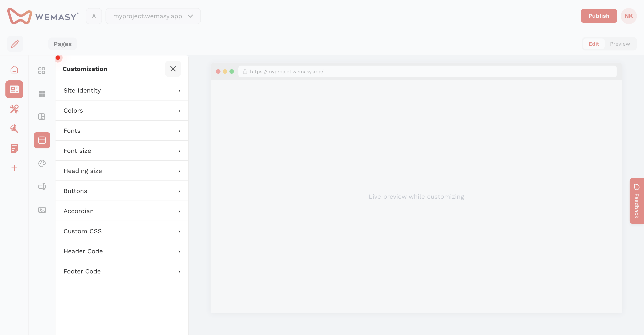Select the text input field icon
Viewport: 644px width, 335px height.
pyautogui.click(x=42, y=187)
